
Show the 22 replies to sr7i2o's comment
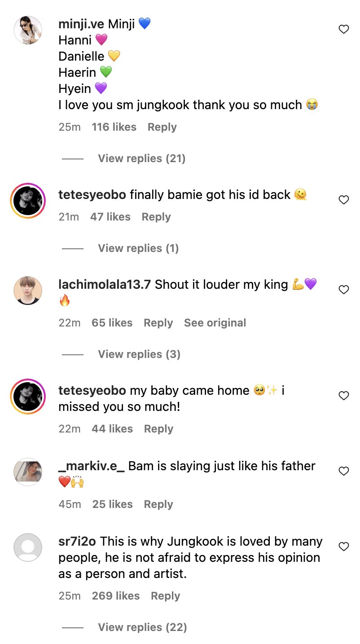[x=142, y=627]
